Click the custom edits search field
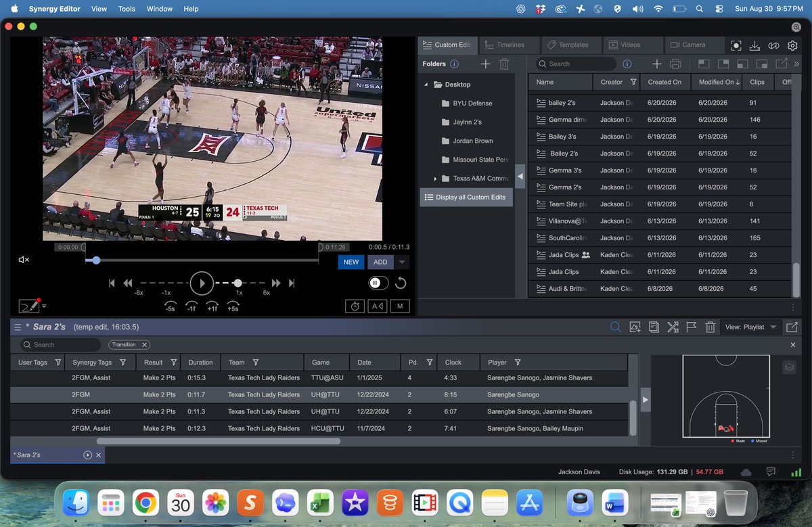The image size is (812, 527). tap(576, 64)
